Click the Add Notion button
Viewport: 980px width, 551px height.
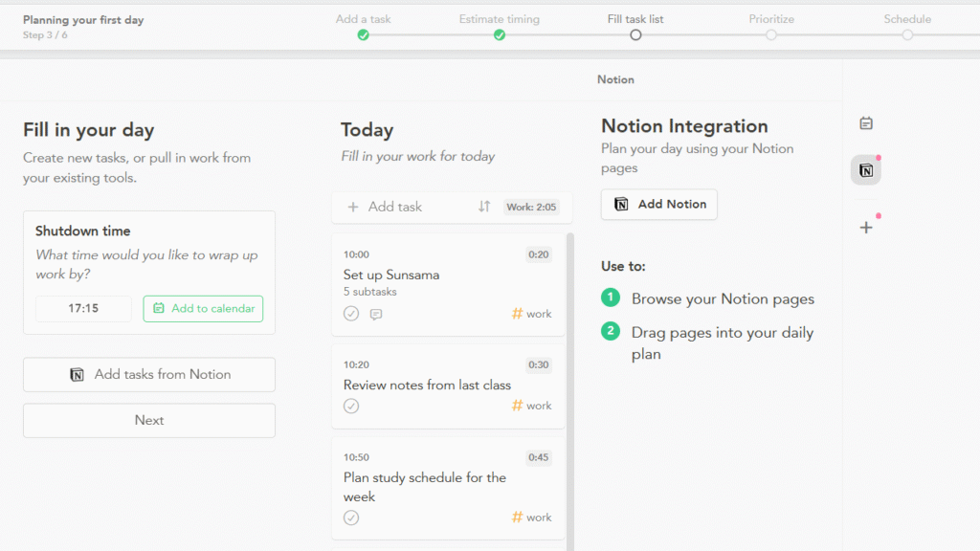pos(659,205)
